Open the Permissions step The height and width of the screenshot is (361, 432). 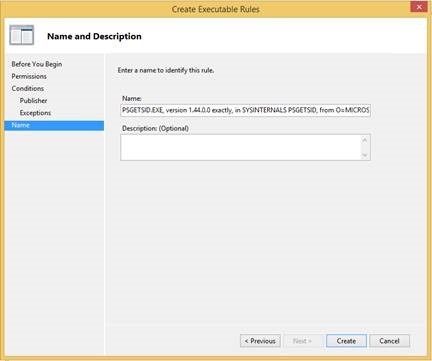29,76
